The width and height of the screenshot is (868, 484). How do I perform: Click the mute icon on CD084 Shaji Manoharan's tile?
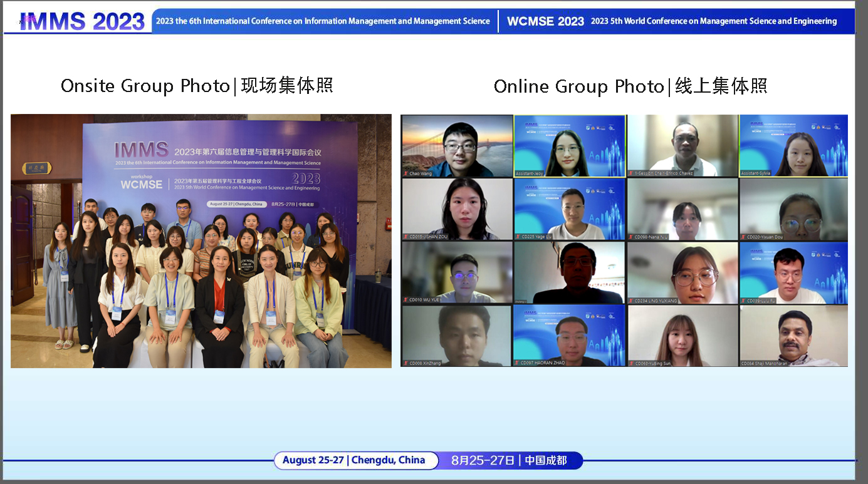(744, 363)
